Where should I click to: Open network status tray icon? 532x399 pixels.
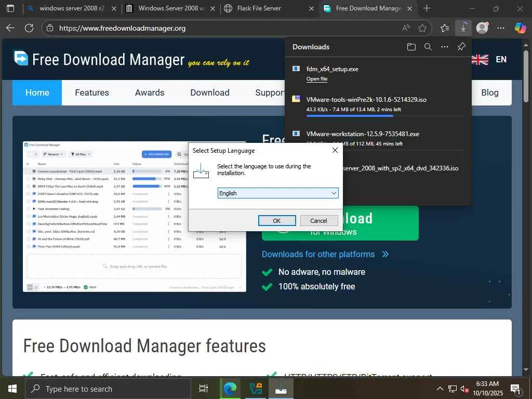[453, 389]
